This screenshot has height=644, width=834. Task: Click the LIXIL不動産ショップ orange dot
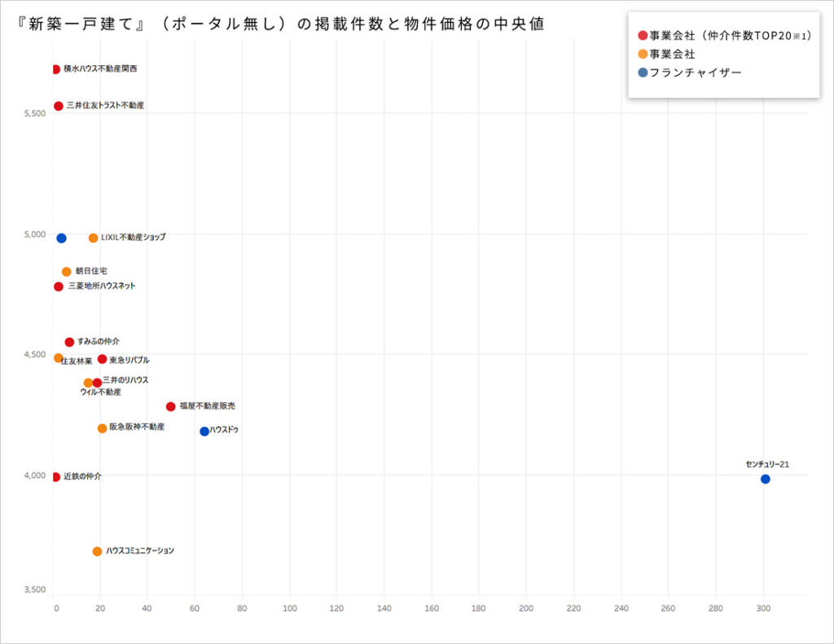pos(94,238)
